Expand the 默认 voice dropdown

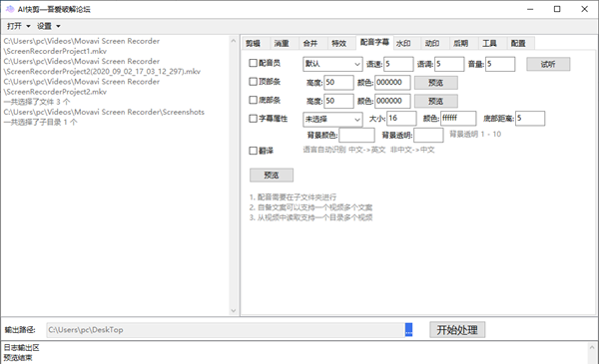tap(332, 64)
